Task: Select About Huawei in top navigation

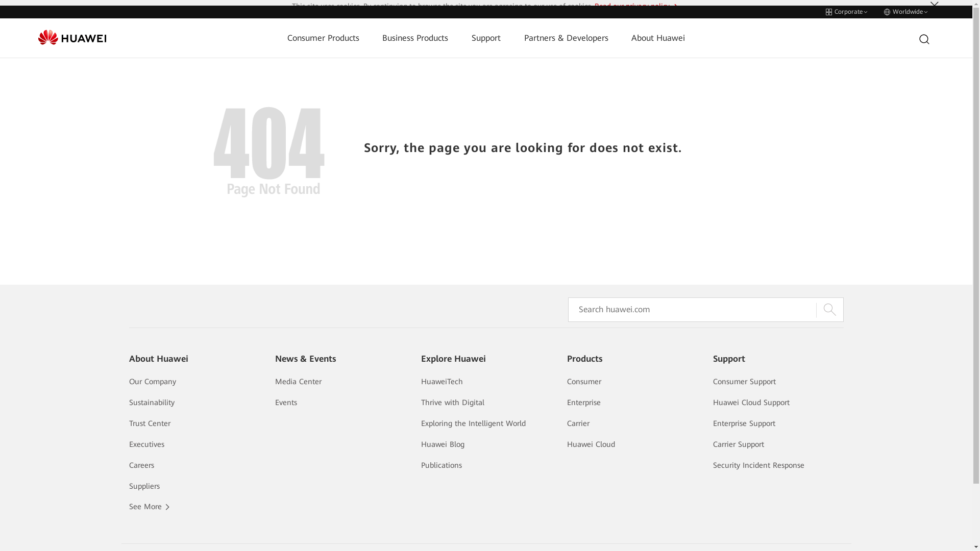Action: point(658,38)
